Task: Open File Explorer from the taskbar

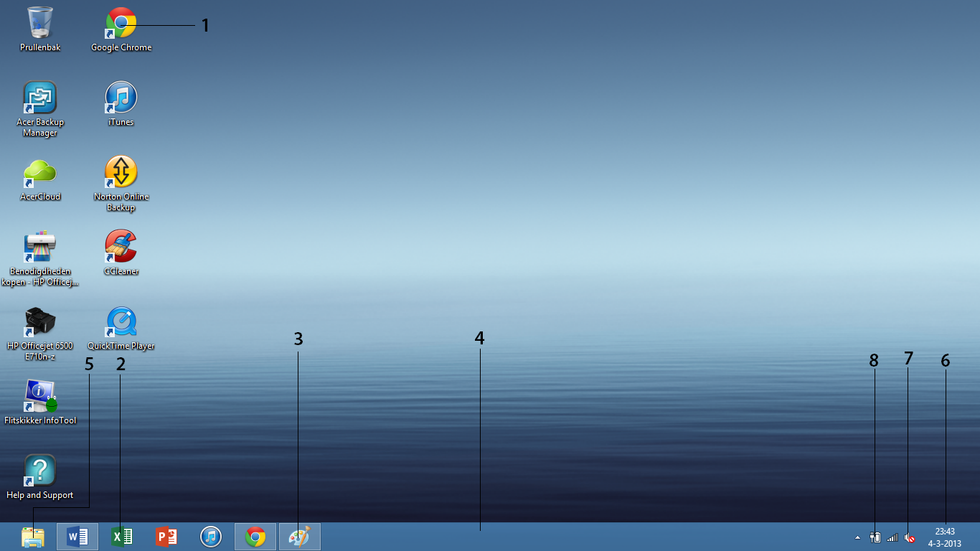Action: click(33, 537)
